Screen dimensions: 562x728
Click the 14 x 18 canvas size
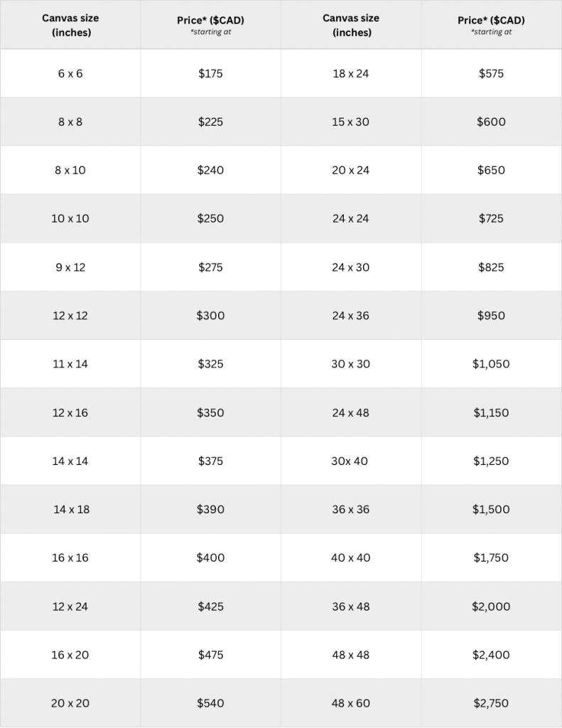(71, 509)
